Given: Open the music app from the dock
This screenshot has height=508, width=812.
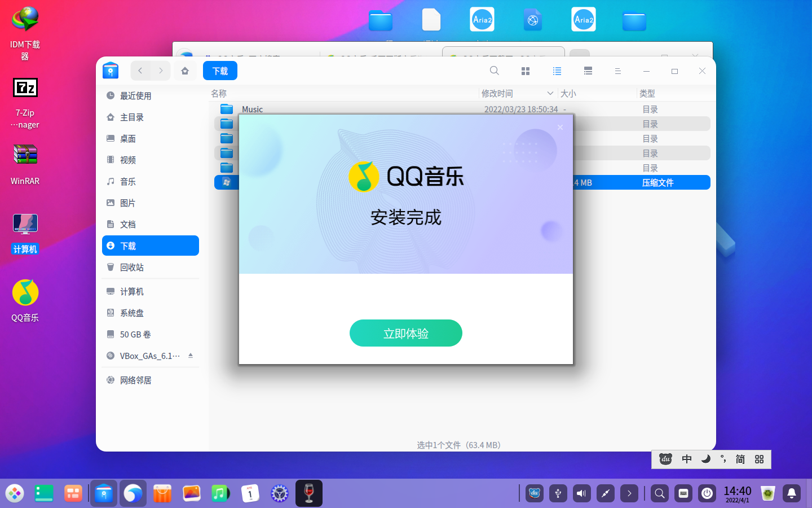Looking at the screenshot, I should coord(221,493).
